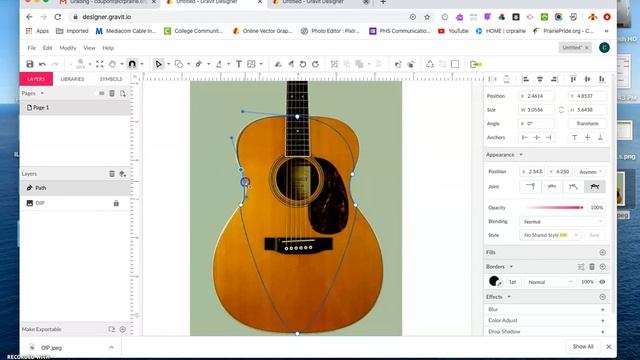
Task: Click the rotate clockwise icon
Action: pos(315,64)
